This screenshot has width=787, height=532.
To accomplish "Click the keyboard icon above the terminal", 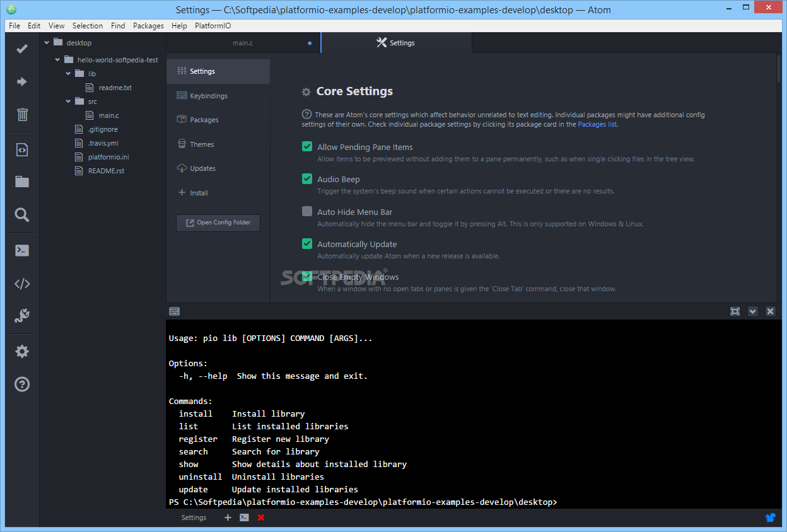I will pyautogui.click(x=175, y=311).
